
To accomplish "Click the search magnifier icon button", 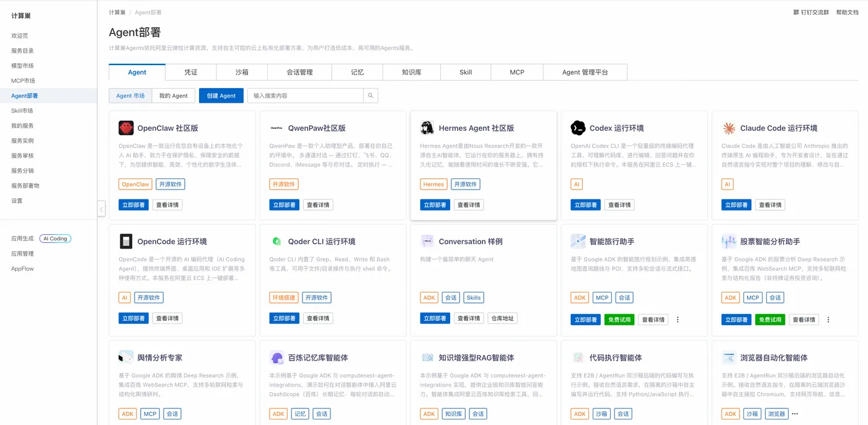I will 371,95.
